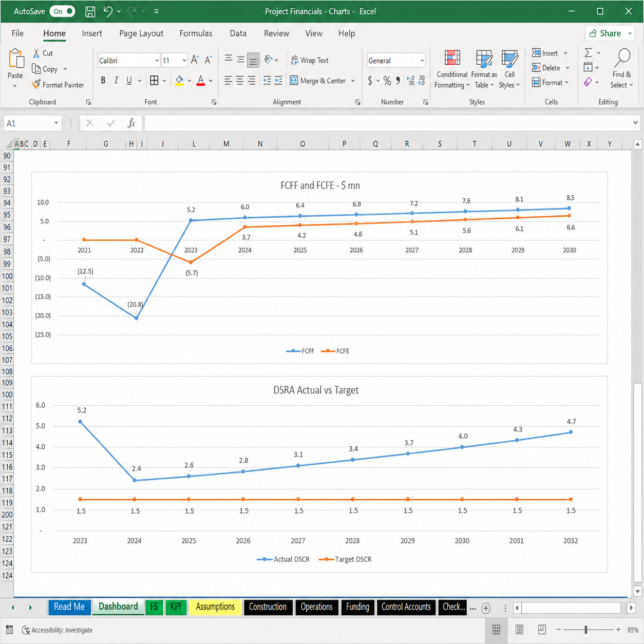Apply Comma Style format
The height and width of the screenshot is (644, 644).
pyautogui.click(x=398, y=81)
